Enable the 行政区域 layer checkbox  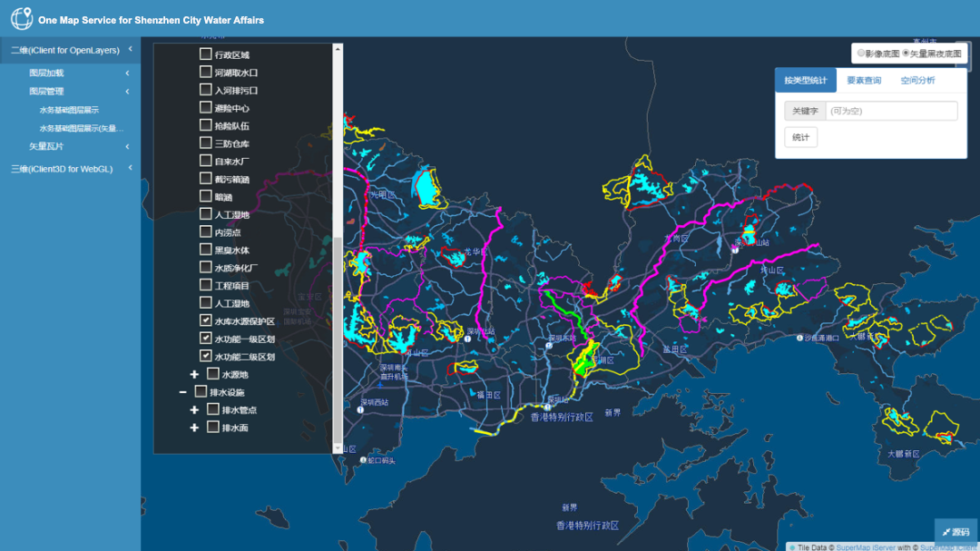205,54
